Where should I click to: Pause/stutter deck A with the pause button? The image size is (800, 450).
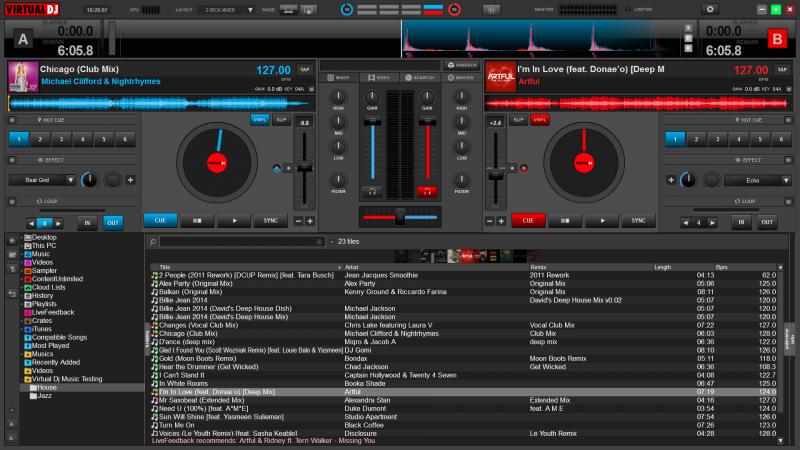tap(197, 221)
